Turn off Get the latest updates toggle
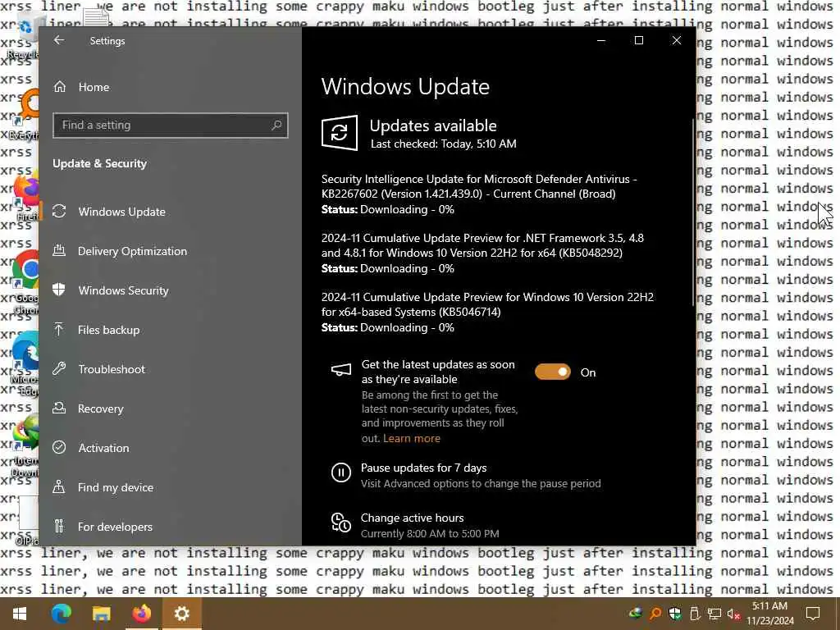Screen dimensions: 840x630 [x=552, y=372]
